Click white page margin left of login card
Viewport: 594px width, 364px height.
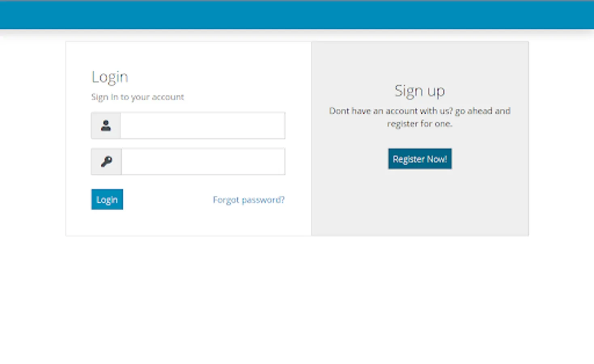(x=32, y=138)
